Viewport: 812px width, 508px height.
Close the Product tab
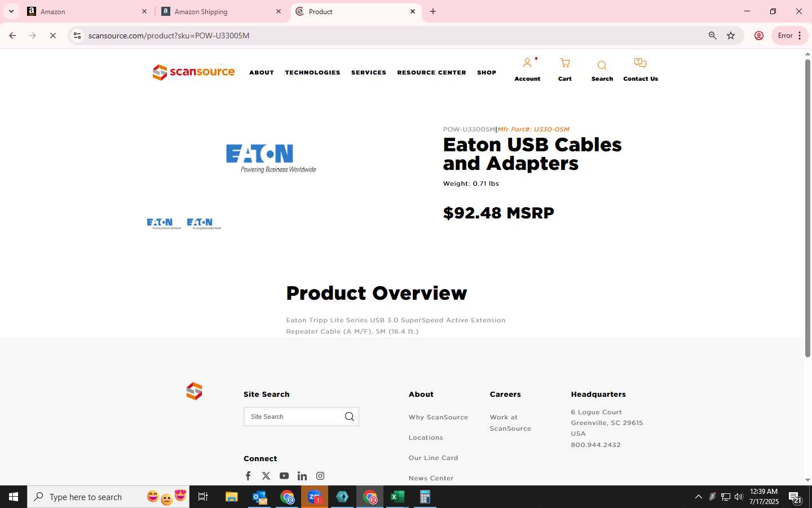(413, 11)
